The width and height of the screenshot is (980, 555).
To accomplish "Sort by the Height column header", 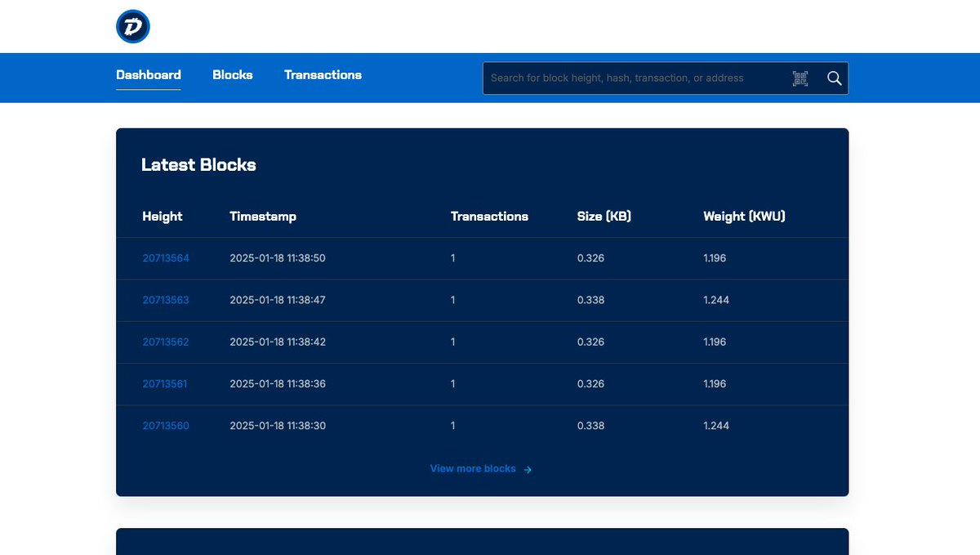I will (162, 216).
